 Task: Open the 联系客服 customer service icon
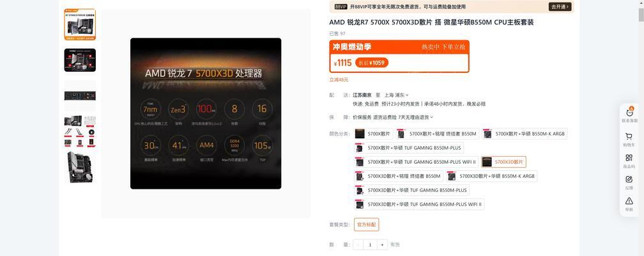(x=629, y=115)
